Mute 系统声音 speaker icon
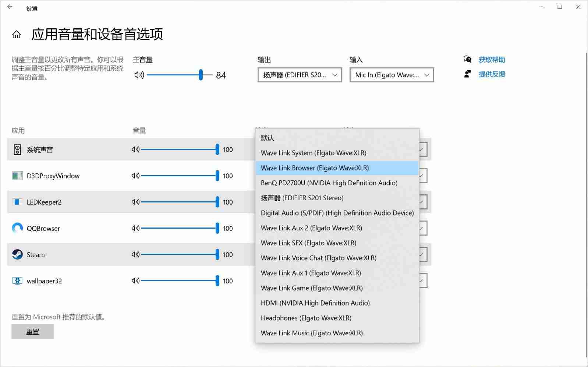This screenshot has width=588, height=367. pyautogui.click(x=135, y=149)
